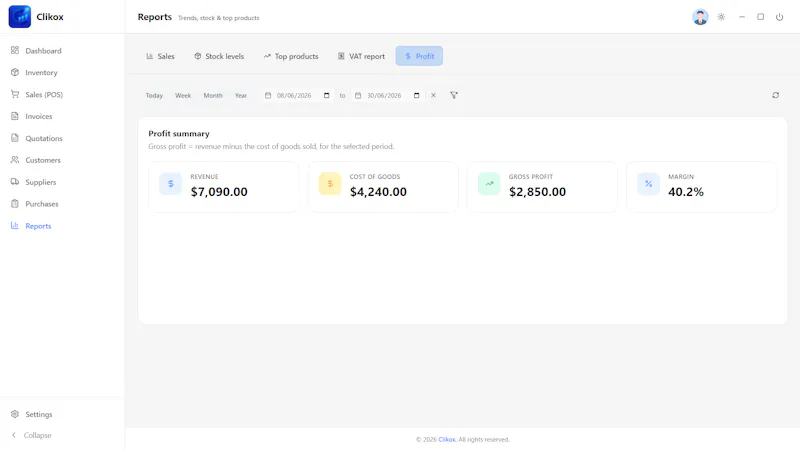800x450 pixels.
Task: Filter period to Today
Action: [154, 95]
